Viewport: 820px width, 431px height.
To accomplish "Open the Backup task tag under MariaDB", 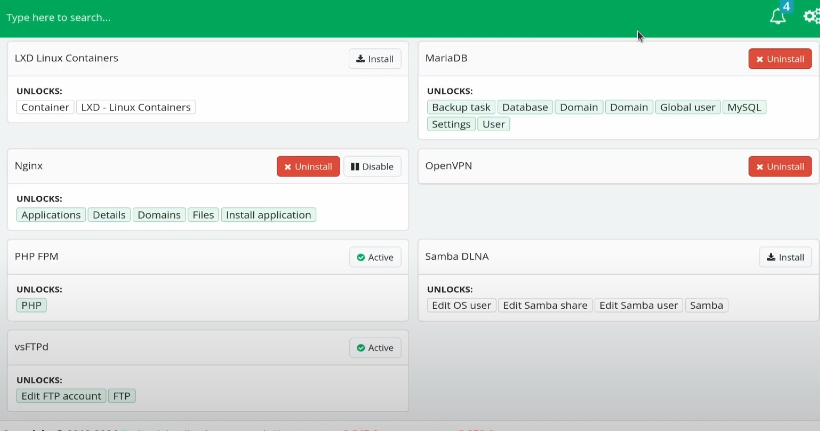I will coord(461,107).
